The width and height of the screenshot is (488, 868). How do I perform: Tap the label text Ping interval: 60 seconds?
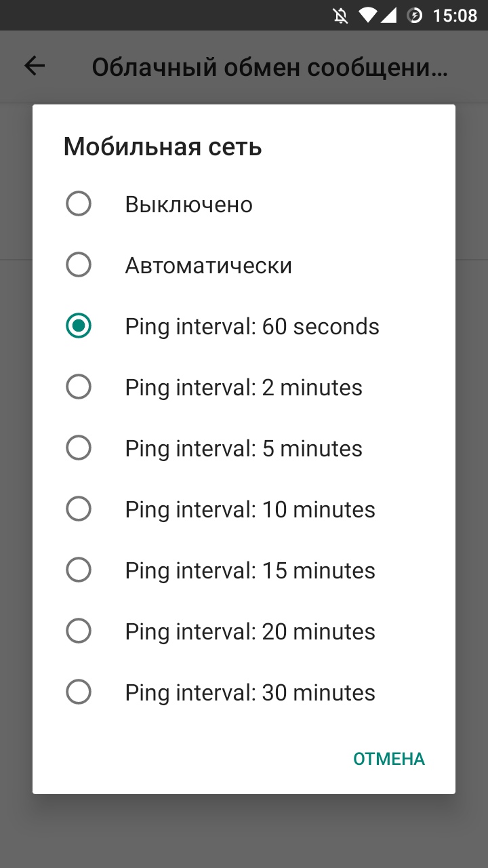pos(251,325)
